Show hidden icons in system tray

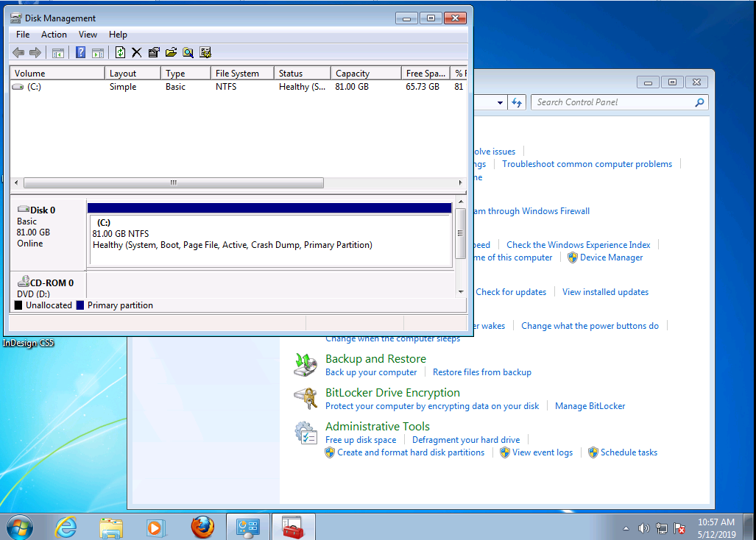click(x=626, y=528)
